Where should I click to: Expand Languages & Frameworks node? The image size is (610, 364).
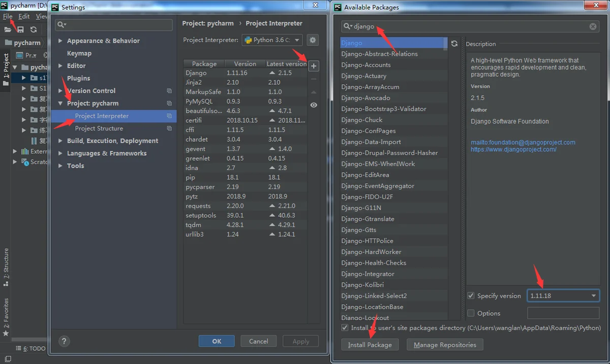60,153
